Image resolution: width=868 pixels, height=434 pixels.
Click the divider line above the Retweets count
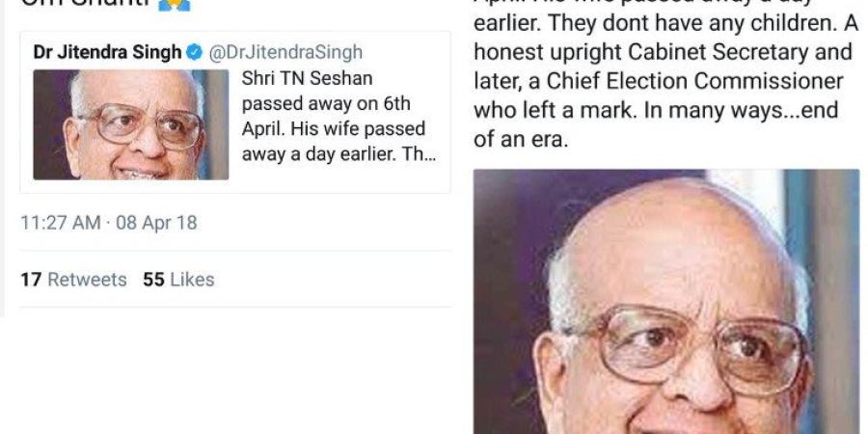point(235,250)
